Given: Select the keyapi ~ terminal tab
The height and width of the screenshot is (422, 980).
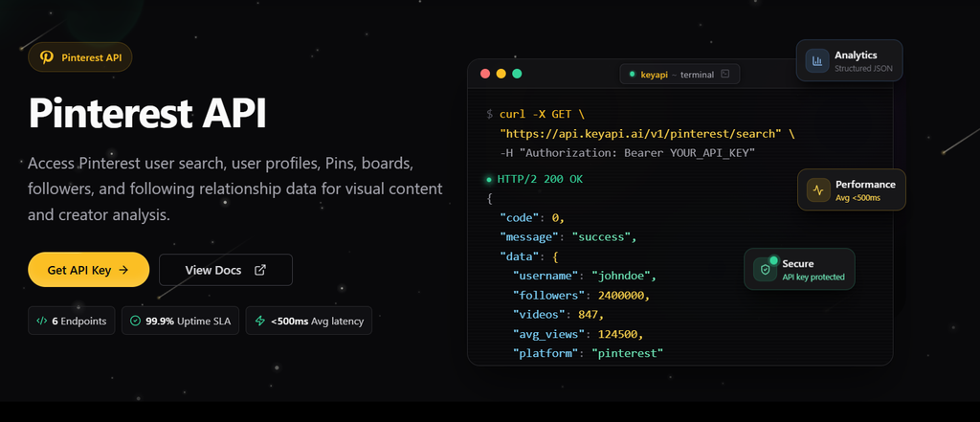Looking at the screenshot, I should [x=679, y=74].
